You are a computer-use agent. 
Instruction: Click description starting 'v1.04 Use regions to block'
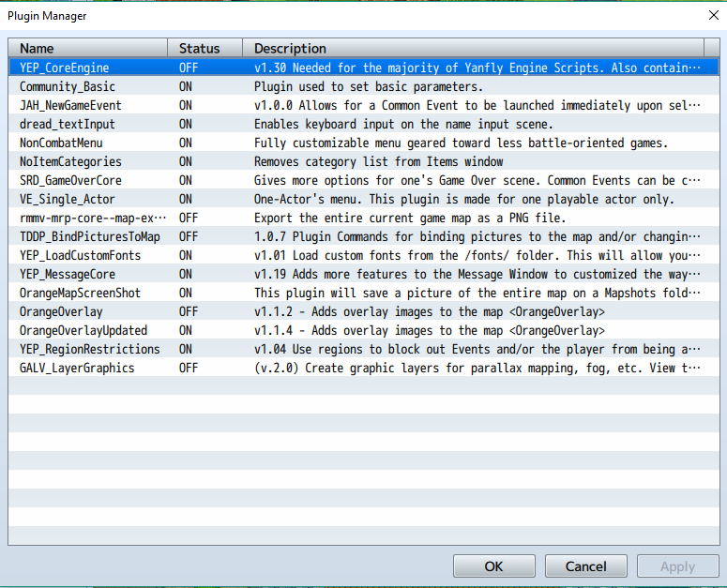477,350
